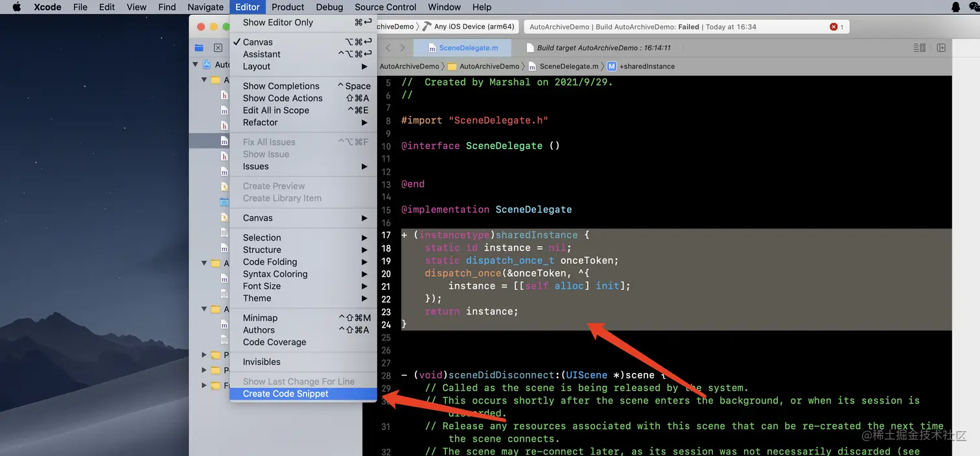Click SceneDelegate.m in the jump bar
Image resolution: width=980 pixels, height=456 pixels.
[563, 66]
